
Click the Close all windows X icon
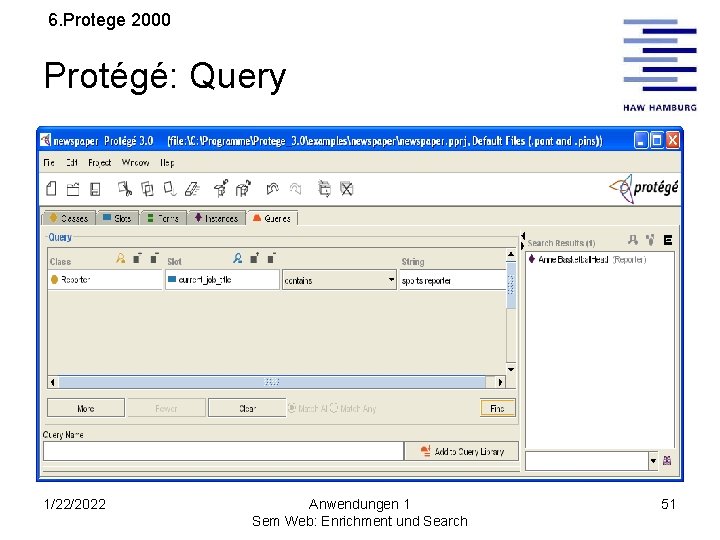(346, 189)
